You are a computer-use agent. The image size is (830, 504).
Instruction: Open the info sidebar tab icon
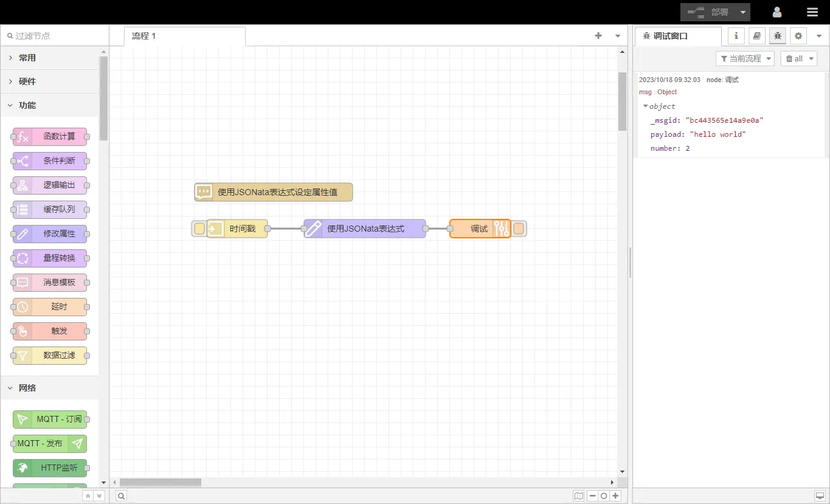(x=736, y=36)
